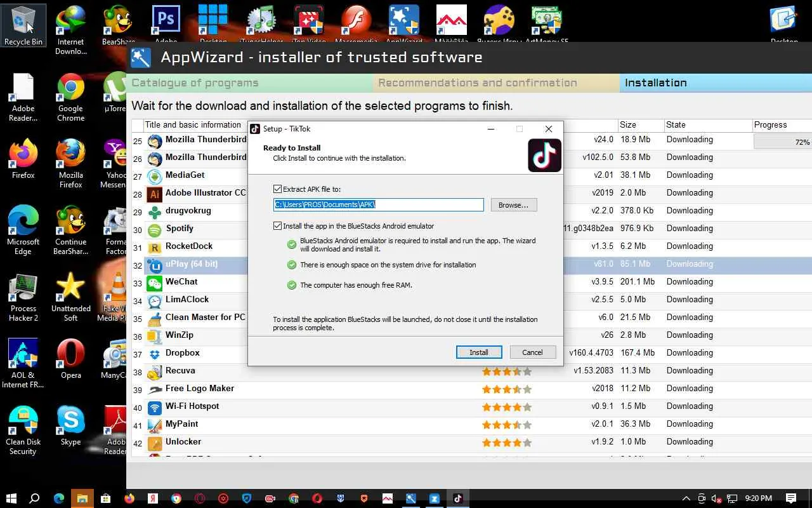Click the MyPaint icon in row 41
Viewport: 812px width, 508px height.
154,425
